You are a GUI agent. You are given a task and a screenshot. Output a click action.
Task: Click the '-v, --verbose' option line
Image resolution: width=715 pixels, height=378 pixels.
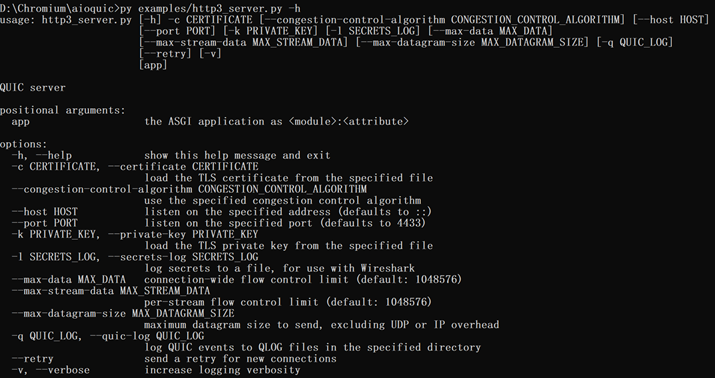pos(156,370)
